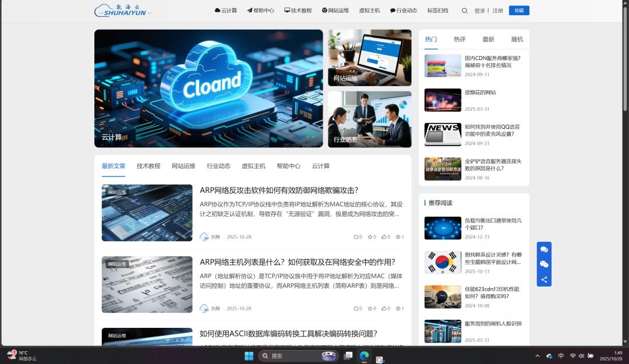Open the 虚拟主机 navigation menu item
629x364 pixels.
pos(369,10)
